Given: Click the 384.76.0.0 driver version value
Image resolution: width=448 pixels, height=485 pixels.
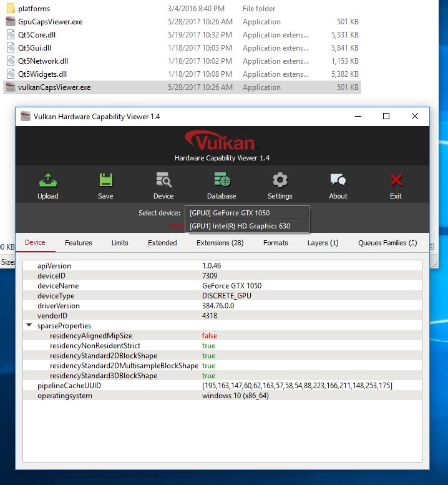Looking at the screenshot, I should (x=218, y=306).
